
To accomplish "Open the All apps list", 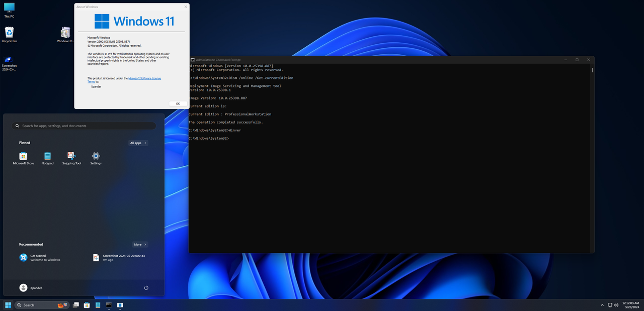I will tap(138, 143).
